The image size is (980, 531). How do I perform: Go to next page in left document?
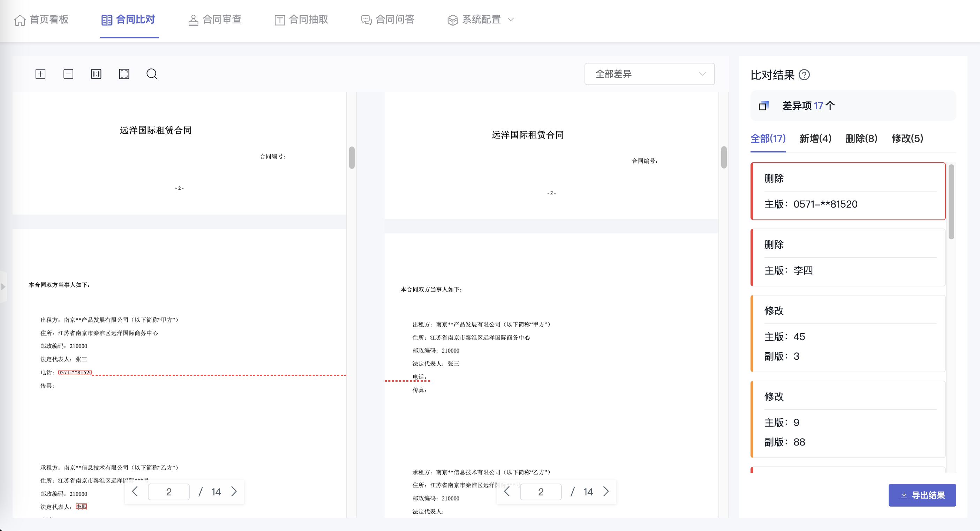[234, 492]
